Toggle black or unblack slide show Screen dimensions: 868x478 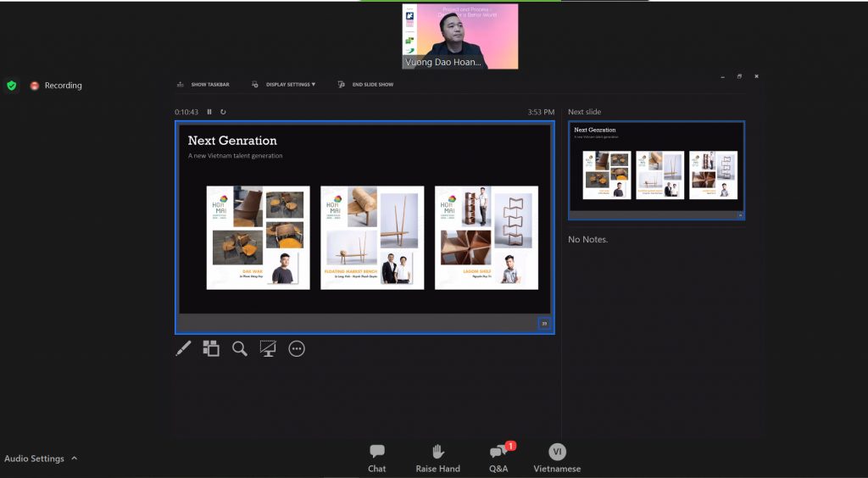click(268, 348)
